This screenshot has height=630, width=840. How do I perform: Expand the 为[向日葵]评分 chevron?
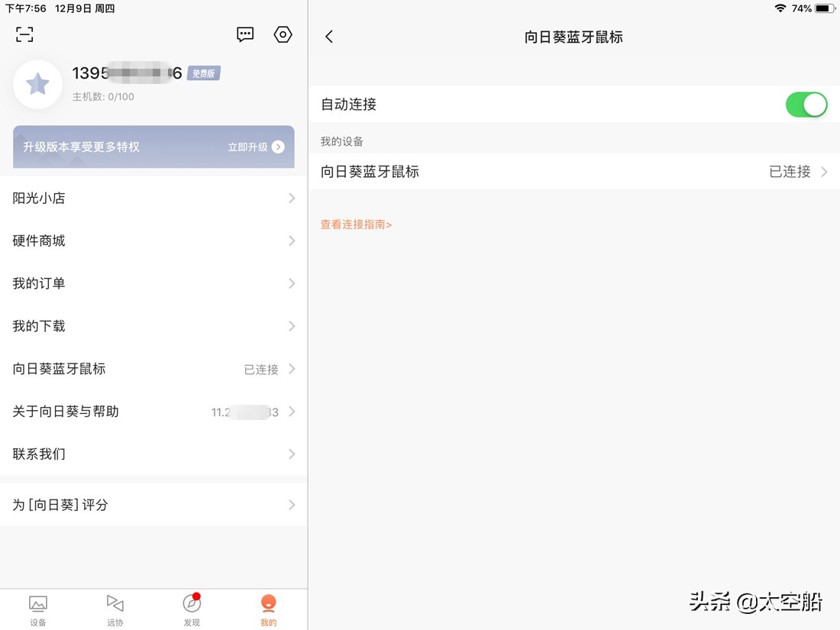[292, 505]
